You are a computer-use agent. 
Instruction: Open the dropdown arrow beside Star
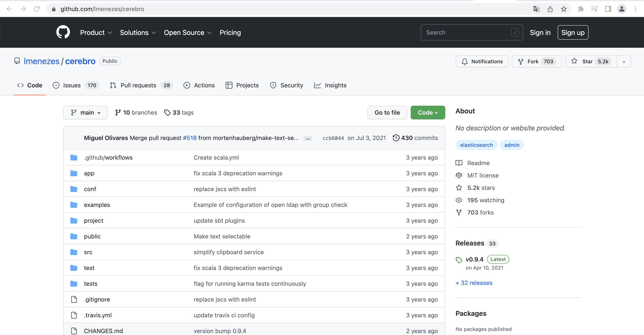[624, 61]
